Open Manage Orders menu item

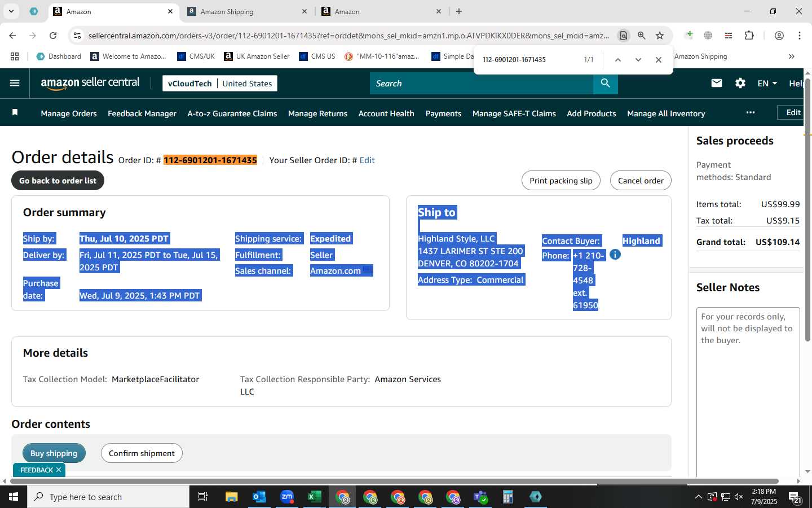coord(69,113)
